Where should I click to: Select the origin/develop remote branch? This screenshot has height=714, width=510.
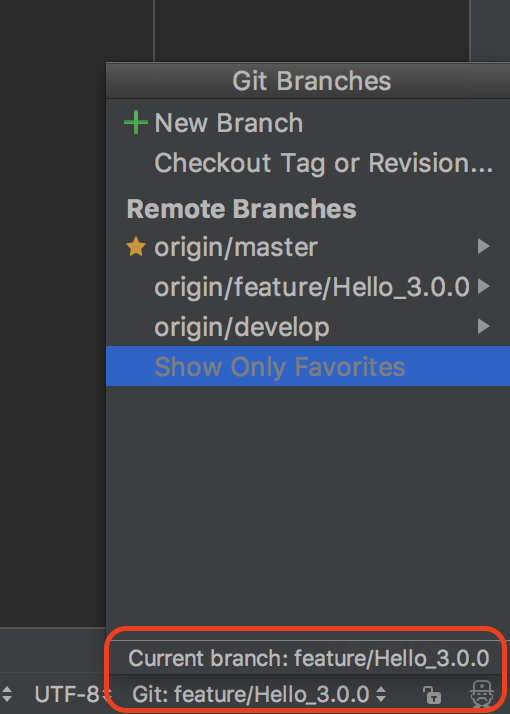click(242, 327)
